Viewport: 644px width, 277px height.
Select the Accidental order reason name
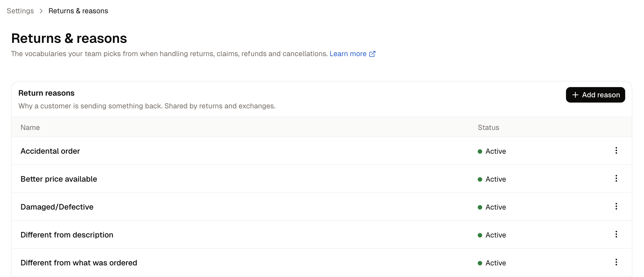coord(50,151)
